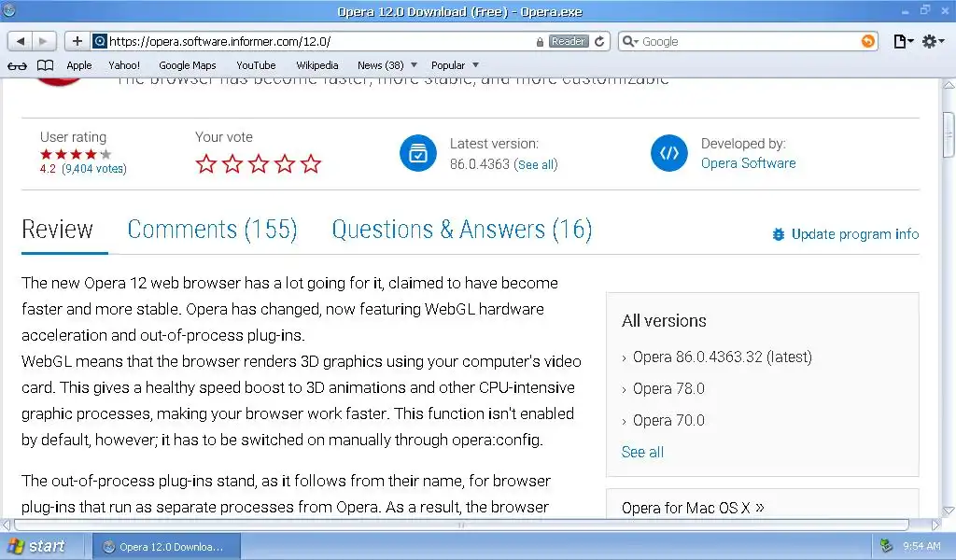
Task: Open the Apple bookmark
Action: (79, 65)
